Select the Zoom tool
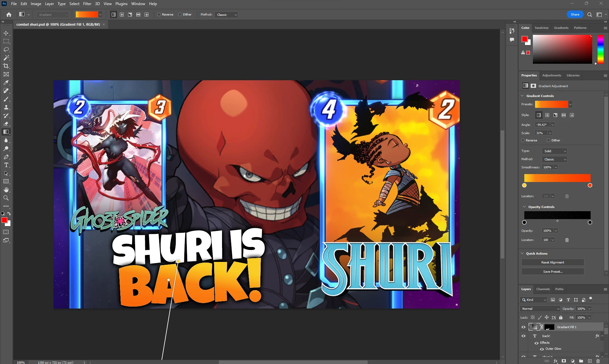609x364 pixels. [6, 198]
